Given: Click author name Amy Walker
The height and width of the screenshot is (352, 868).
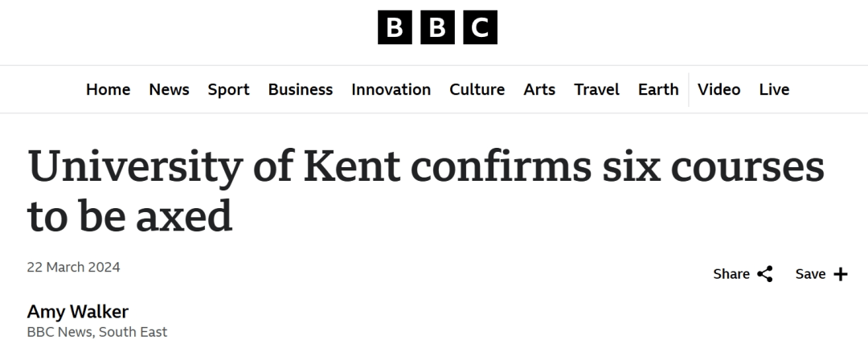Looking at the screenshot, I should (x=77, y=312).
